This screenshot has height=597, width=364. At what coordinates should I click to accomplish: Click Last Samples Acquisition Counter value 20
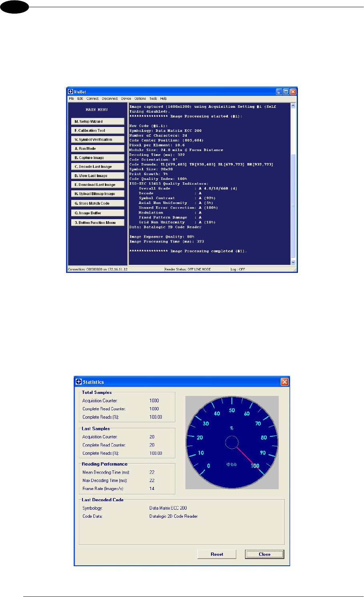152,437
